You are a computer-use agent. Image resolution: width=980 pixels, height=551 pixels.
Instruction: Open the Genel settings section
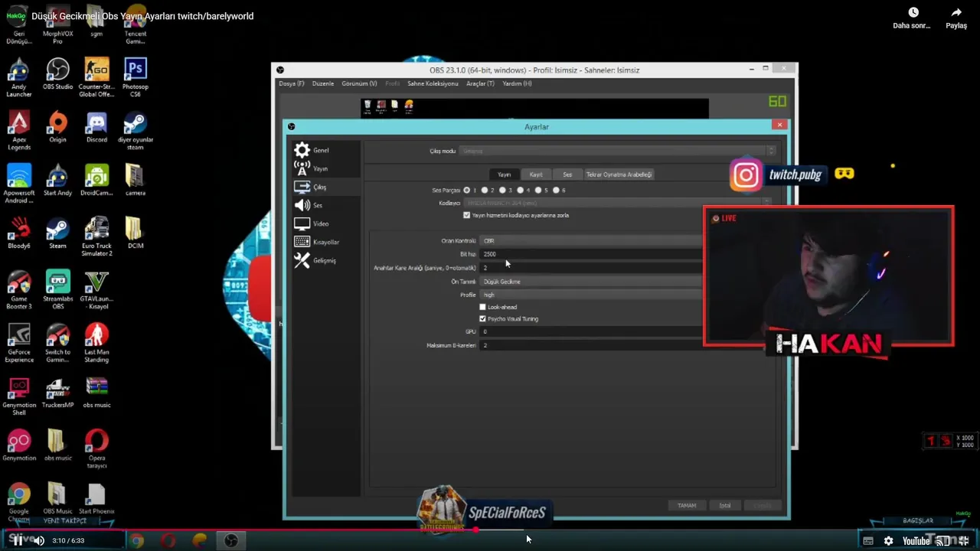point(325,150)
